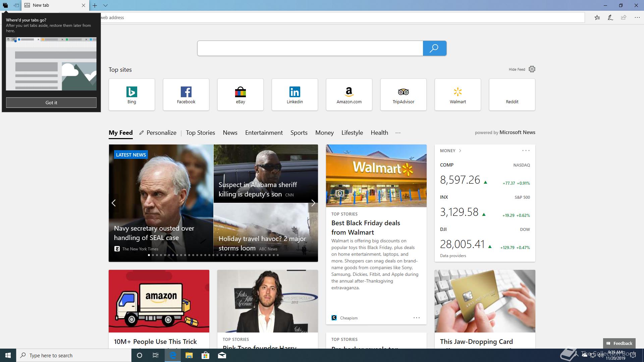Screen dimensions: 644x362
Task: Open feed settings gear icon
Action: tap(532, 69)
